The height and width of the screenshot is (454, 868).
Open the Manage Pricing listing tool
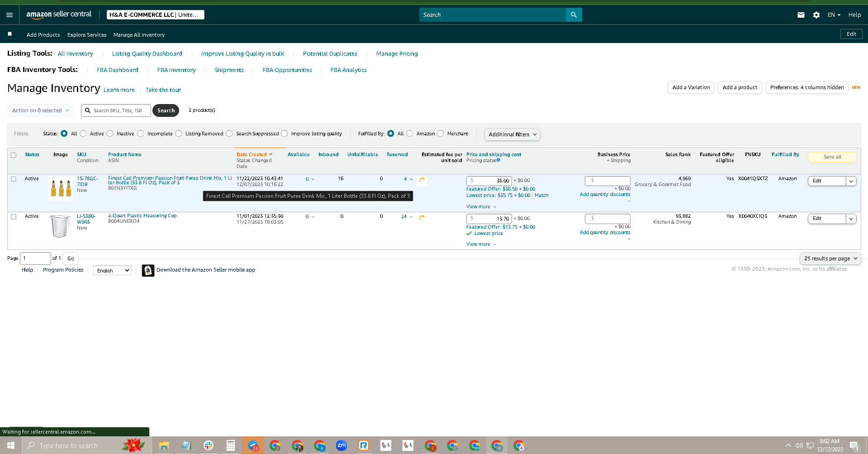point(397,54)
